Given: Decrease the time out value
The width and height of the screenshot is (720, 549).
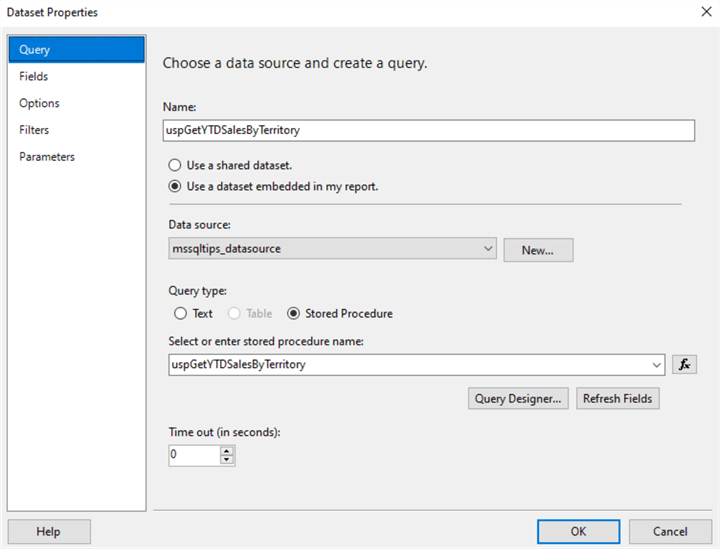Looking at the screenshot, I should [x=227, y=460].
